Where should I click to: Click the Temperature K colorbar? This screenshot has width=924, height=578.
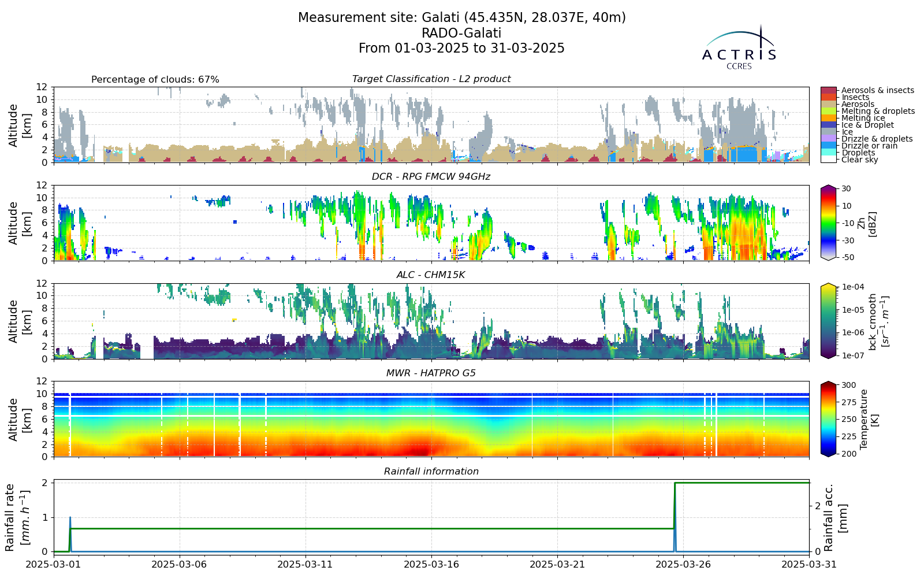(x=828, y=419)
